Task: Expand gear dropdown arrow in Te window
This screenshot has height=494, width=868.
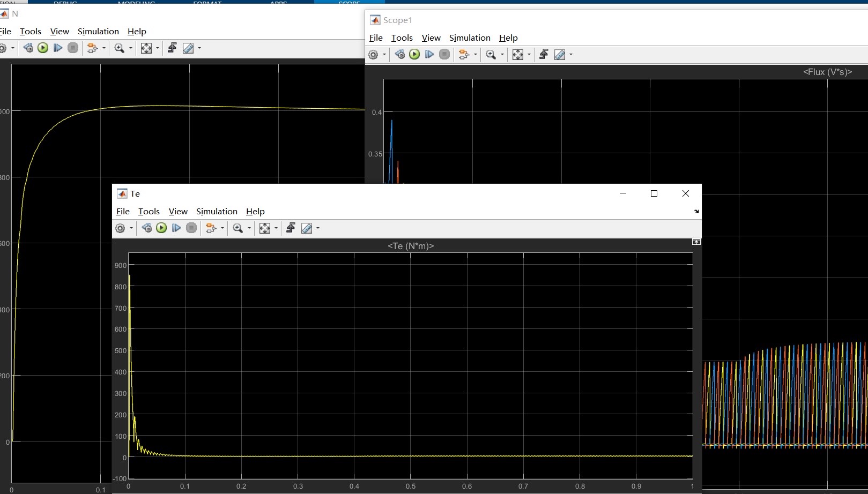Action: 131,228
